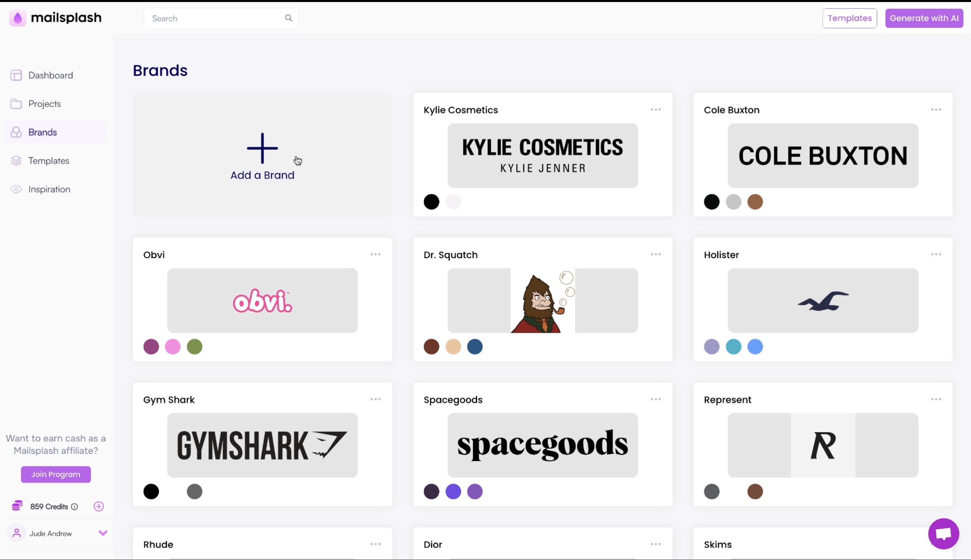The image size is (971, 560).
Task: Click the Jude Andrew user avatar icon
Action: pyautogui.click(x=17, y=533)
